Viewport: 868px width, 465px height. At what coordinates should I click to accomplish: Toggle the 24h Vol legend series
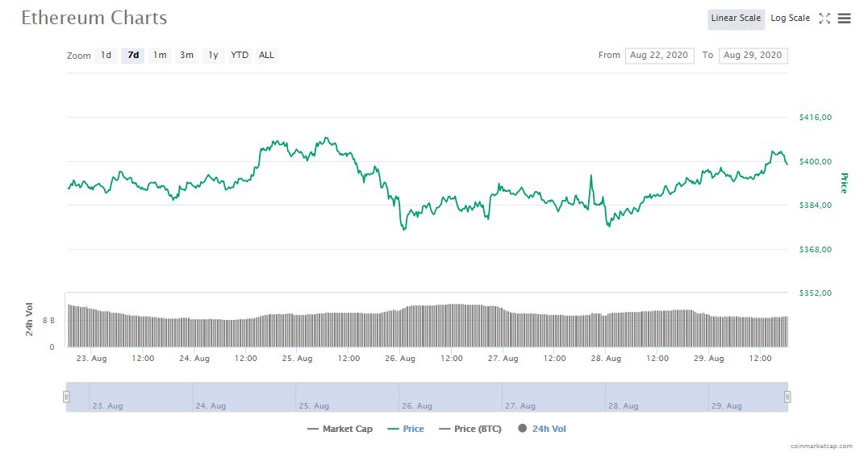pyautogui.click(x=542, y=429)
